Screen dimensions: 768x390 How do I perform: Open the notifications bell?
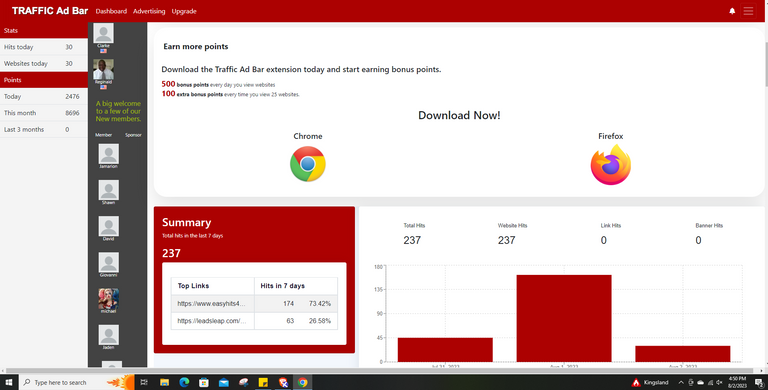coord(732,11)
